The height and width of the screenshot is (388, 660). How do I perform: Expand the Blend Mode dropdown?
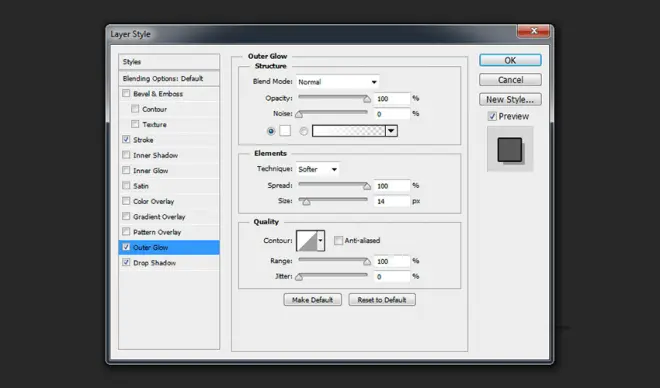click(338, 82)
